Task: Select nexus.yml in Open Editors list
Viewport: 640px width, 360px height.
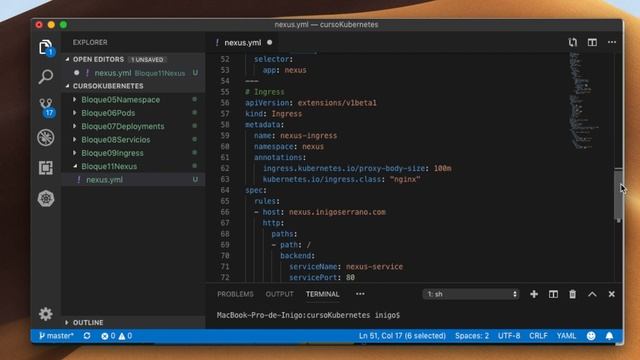Action: (x=133, y=73)
